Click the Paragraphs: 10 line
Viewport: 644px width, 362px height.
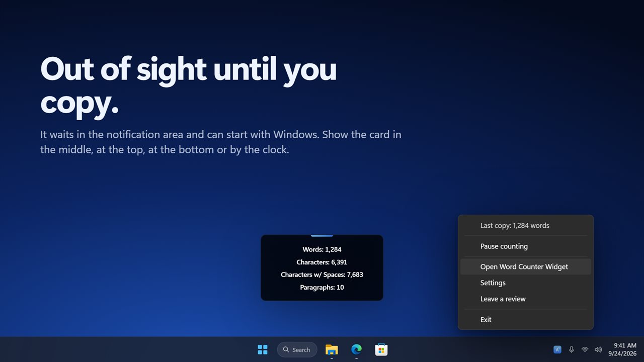click(322, 287)
